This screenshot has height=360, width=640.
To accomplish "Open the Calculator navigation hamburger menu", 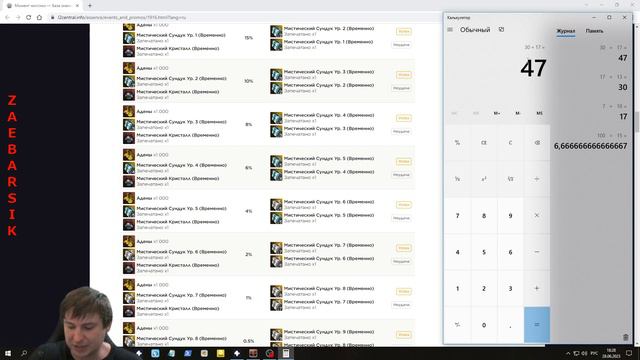I will (450, 29).
